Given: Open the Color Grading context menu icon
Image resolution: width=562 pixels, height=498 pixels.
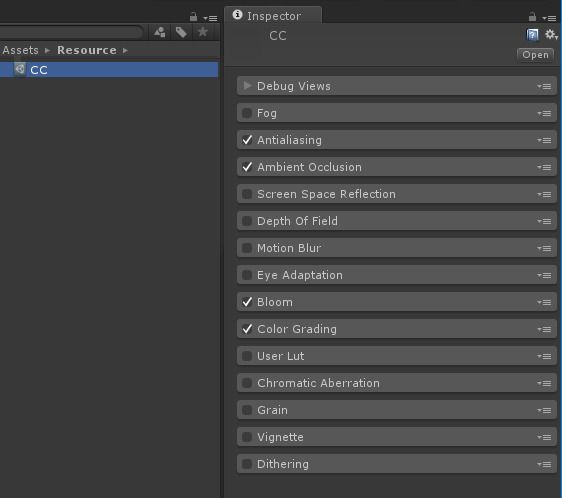Looking at the screenshot, I should 544,329.
